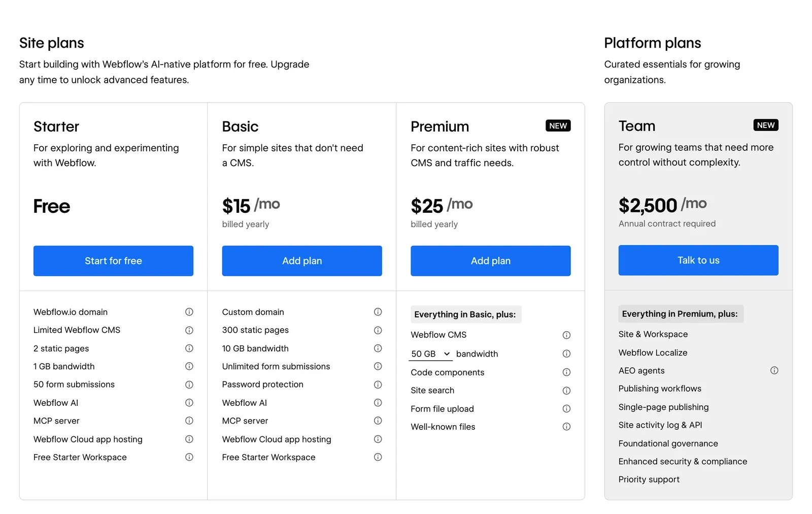
Task: Click info icon for AEO agents
Action: 774,370
